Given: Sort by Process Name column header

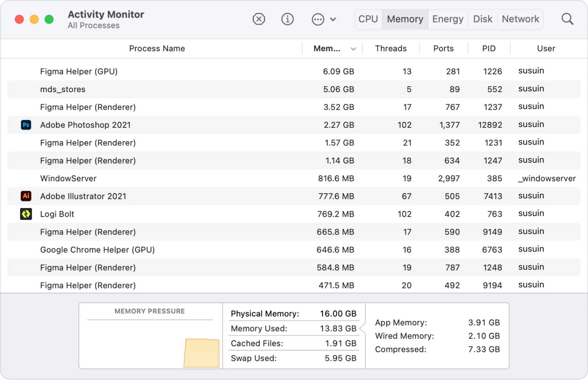Looking at the screenshot, I should (x=157, y=49).
